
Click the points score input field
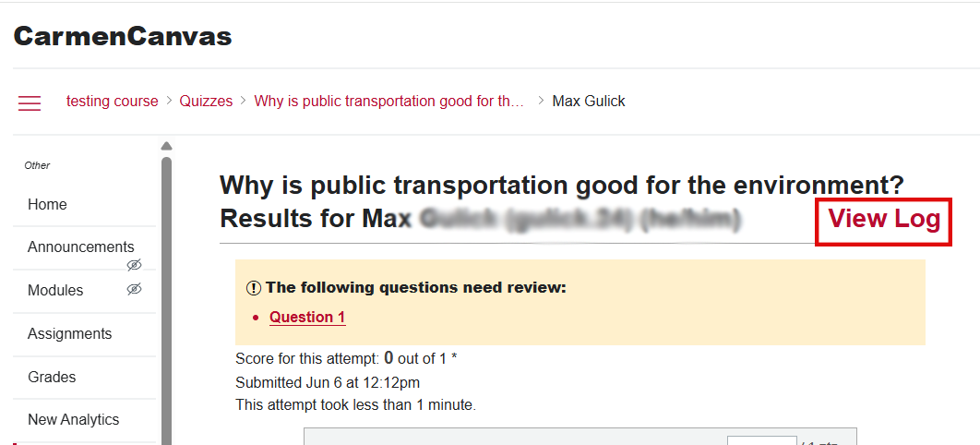coord(762,440)
